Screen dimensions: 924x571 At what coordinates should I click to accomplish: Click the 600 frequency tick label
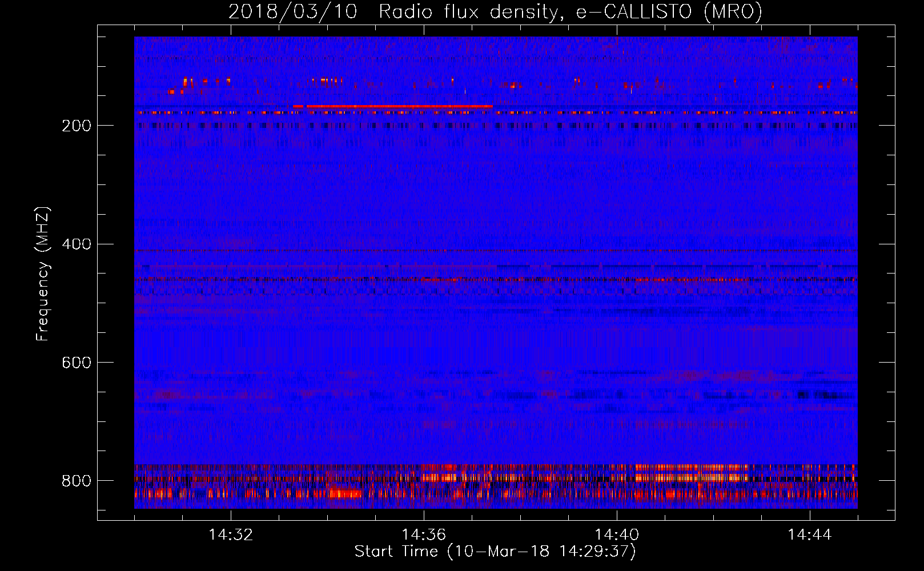pyautogui.click(x=77, y=363)
